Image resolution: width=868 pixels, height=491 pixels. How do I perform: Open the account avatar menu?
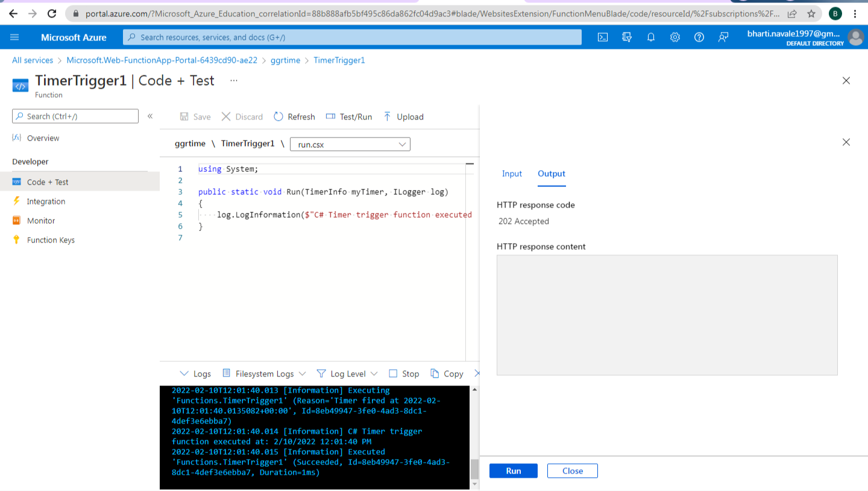click(855, 37)
